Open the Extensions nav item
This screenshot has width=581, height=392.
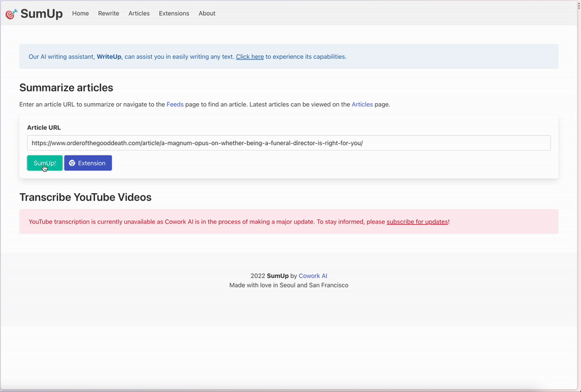click(174, 13)
